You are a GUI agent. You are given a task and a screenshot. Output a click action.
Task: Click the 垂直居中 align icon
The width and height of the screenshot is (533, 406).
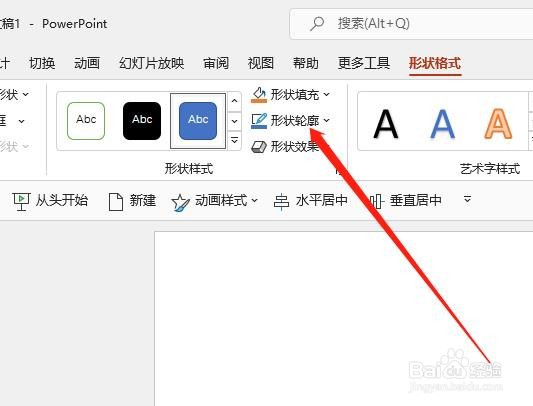(x=377, y=201)
